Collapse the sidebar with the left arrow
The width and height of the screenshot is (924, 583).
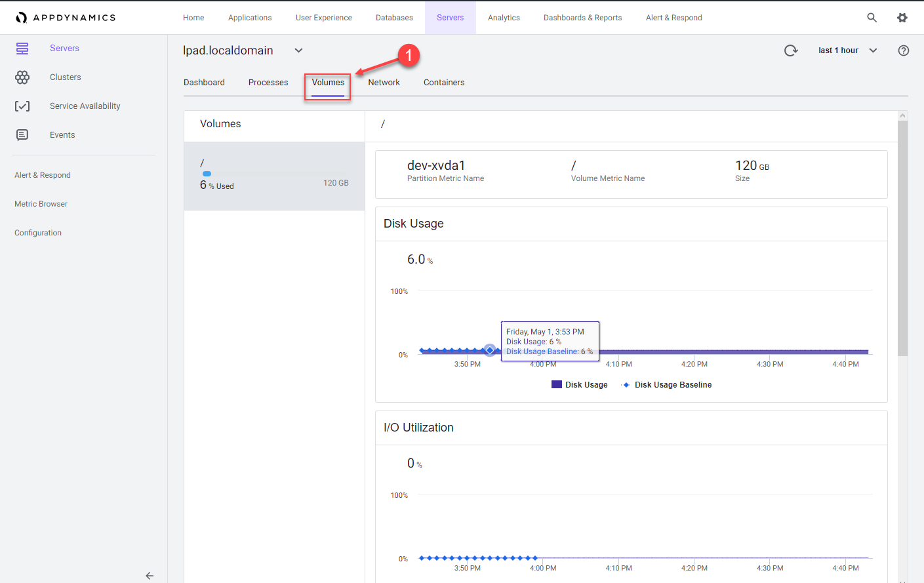[150, 576]
